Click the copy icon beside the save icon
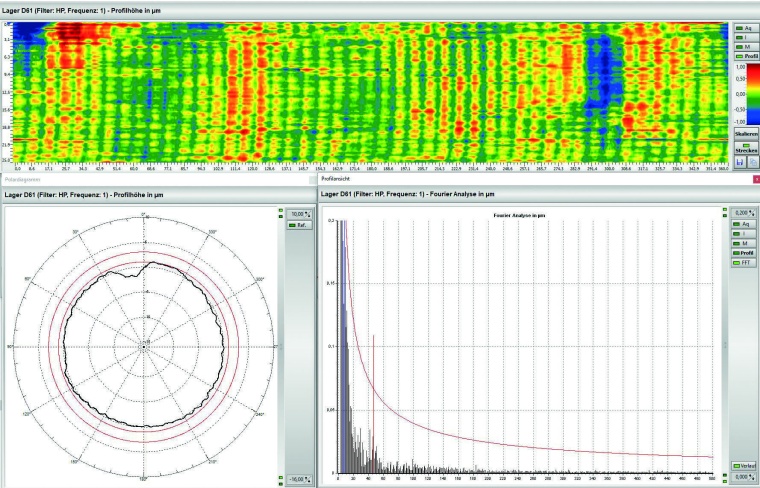Image resolution: width=760 pixels, height=488 pixels. (751, 160)
